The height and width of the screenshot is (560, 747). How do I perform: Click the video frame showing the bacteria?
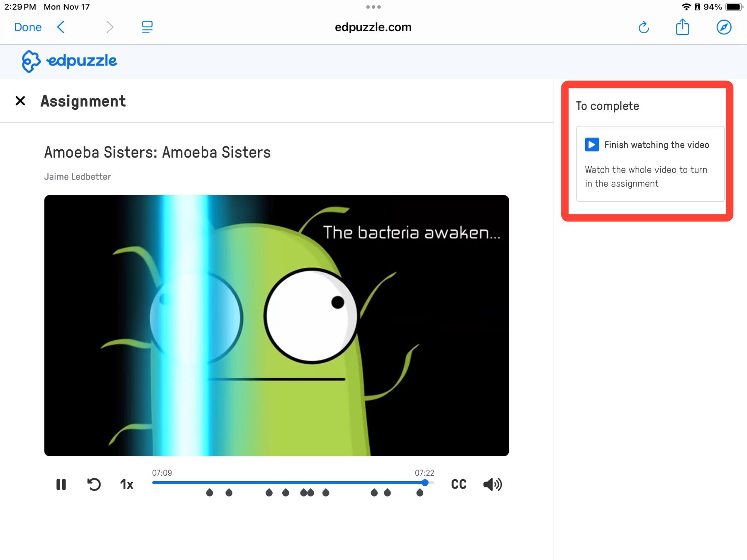click(277, 326)
